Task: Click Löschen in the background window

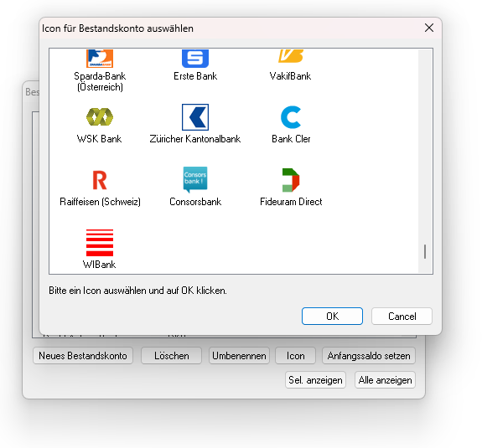Action: coord(172,356)
